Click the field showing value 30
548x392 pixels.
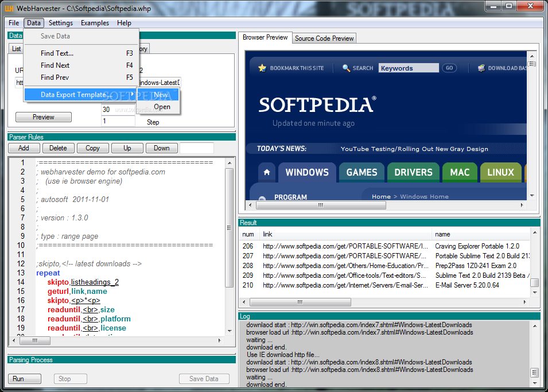pyautogui.click(x=118, y=110)
